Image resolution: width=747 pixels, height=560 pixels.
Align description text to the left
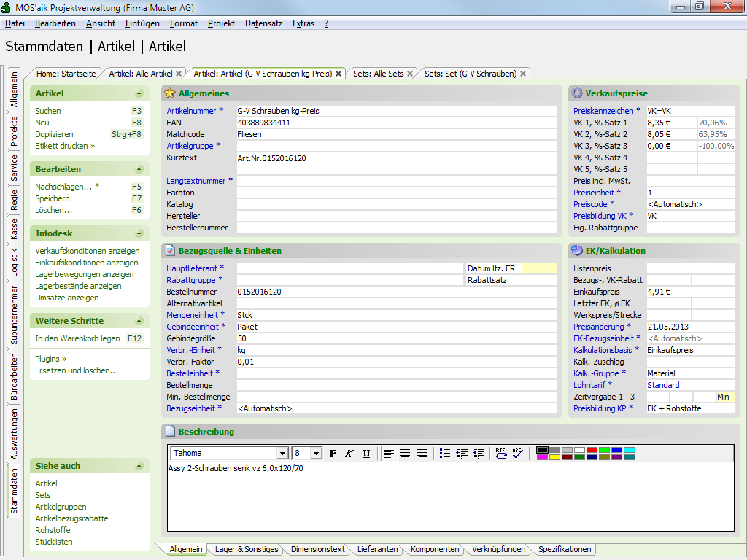pos(389,454)
